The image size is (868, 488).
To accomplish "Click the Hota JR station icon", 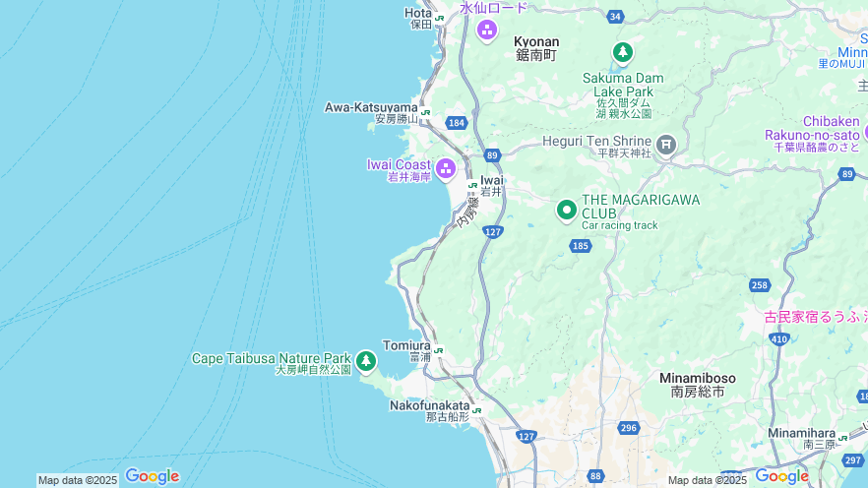I will [x=440, y=19].
